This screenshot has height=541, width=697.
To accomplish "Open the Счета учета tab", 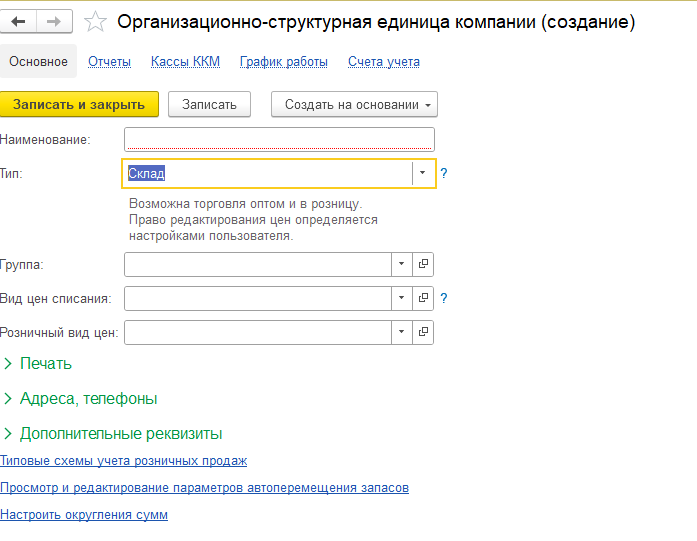I will [x=384, y=61].
